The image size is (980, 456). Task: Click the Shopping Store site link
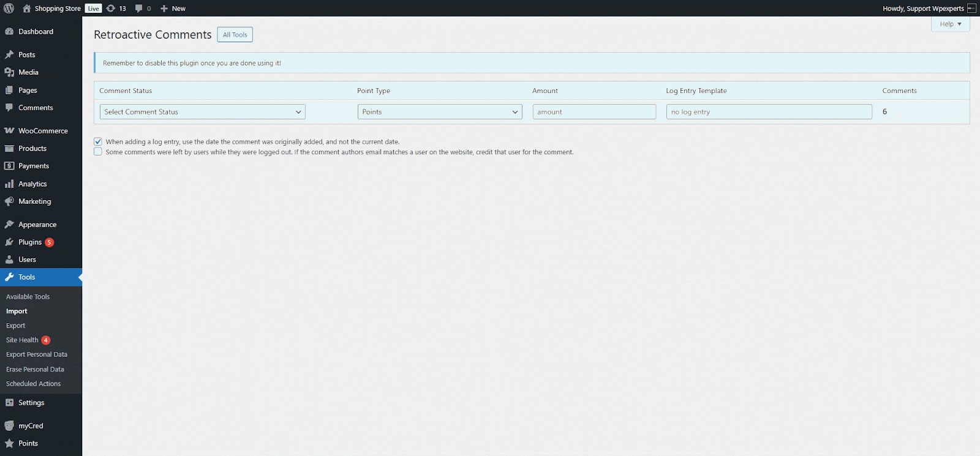point(57,9)
